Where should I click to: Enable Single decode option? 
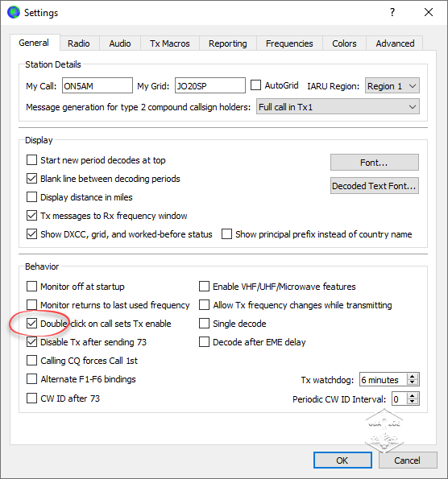click(x=204, y=323)
